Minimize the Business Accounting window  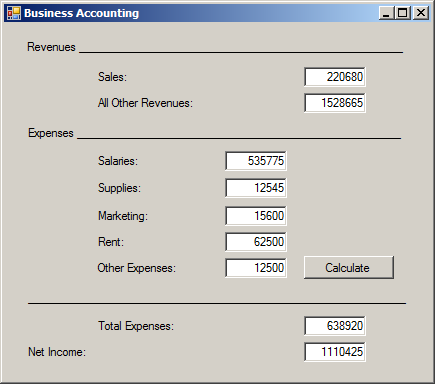click(386, 13)
